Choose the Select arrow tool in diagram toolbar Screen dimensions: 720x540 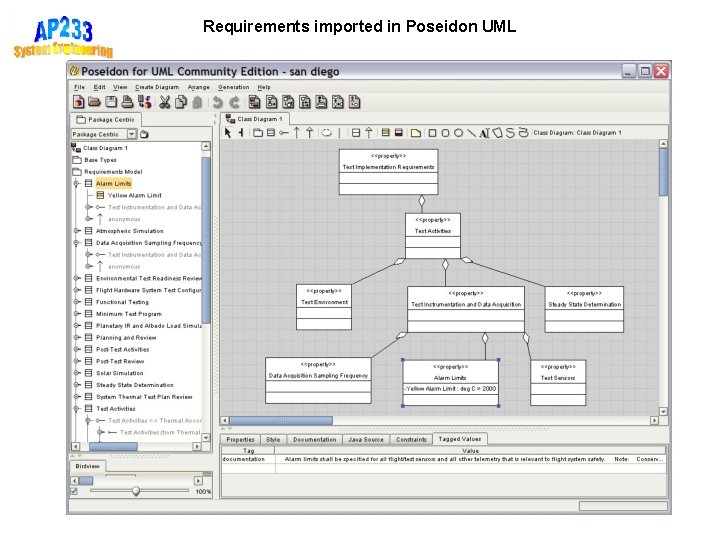tap(227, 133)
